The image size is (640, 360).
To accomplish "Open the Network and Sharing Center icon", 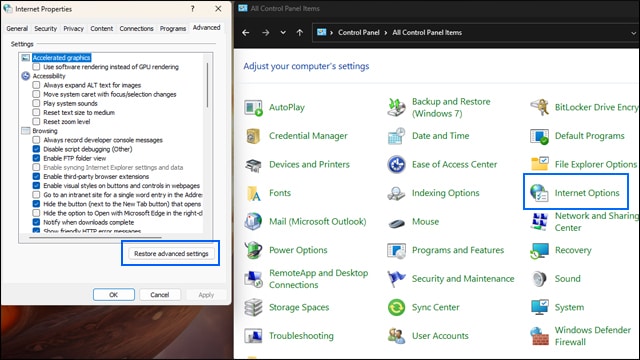I will (x=540, y=222).
